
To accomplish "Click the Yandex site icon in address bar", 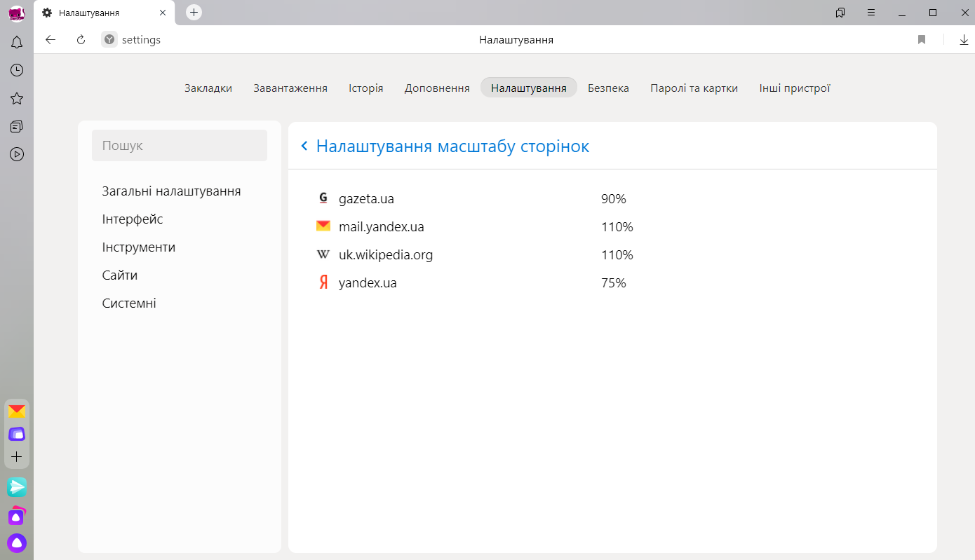I will [x=109, y=40].
